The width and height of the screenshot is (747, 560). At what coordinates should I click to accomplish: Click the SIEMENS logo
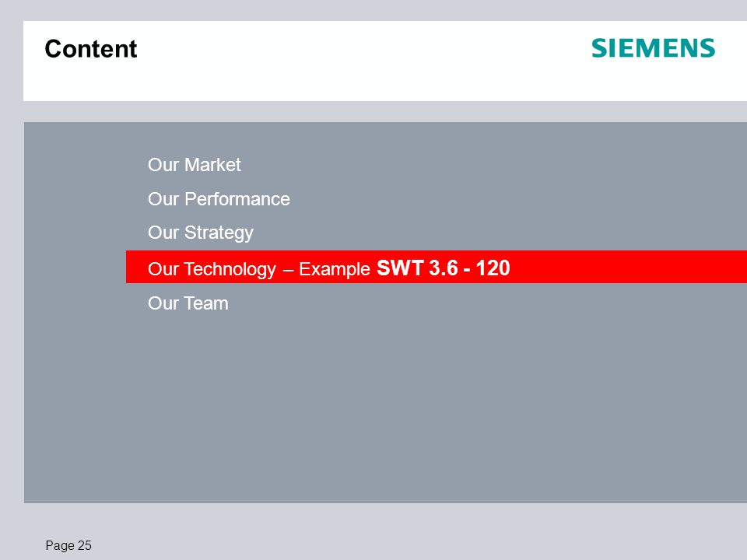point(653,48)
